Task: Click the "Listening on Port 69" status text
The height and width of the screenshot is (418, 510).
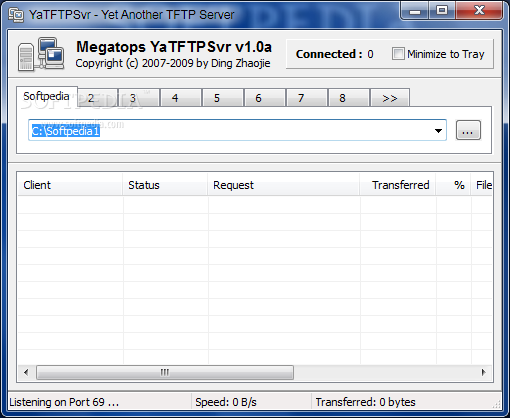Action: (64, 402)
